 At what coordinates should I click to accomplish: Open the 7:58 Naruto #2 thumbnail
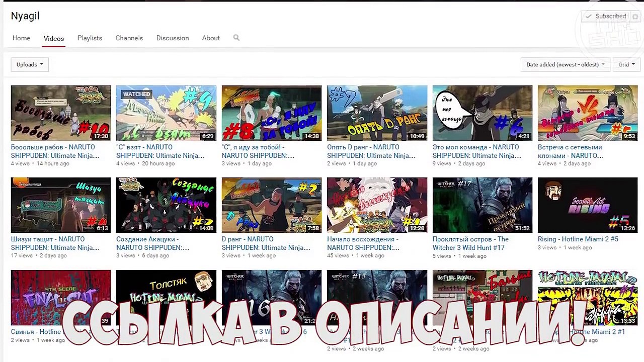[272, 205]
